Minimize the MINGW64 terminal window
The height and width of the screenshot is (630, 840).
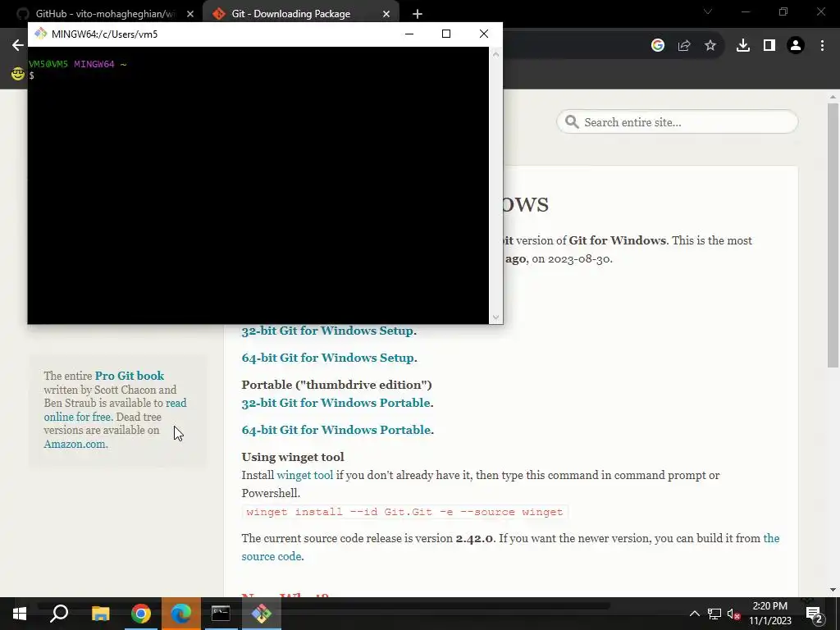(409, 34)
